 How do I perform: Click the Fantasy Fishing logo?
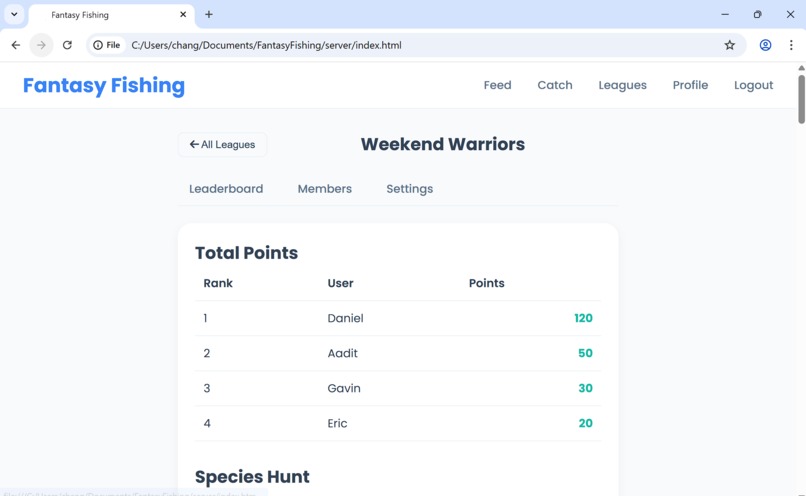(104, 85)
